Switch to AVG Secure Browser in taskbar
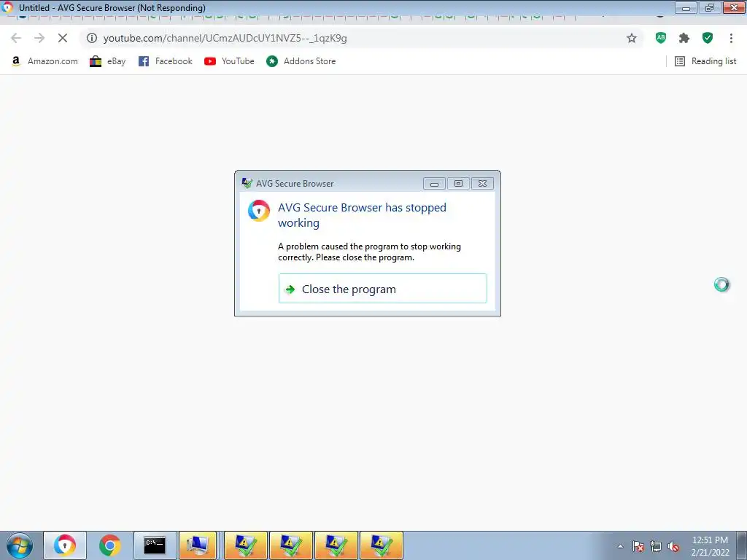The width and height of the screenshot is (747, 560). [x=65, y=545]
